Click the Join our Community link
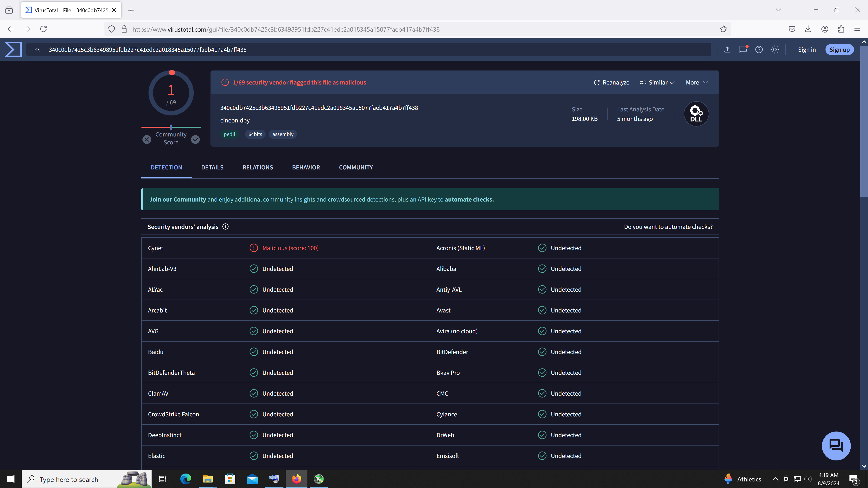The width and height of the screenshot is (868, 488). pos(178,199)
